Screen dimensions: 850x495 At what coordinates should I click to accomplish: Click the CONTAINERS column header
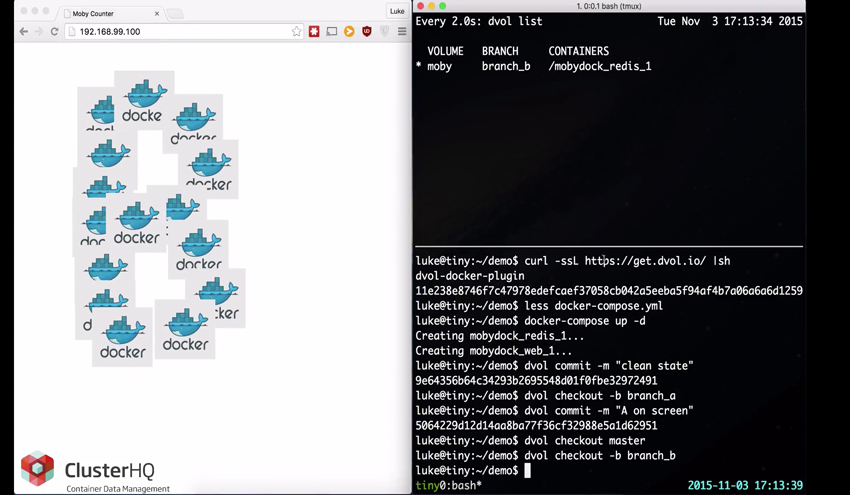point(578,51)
